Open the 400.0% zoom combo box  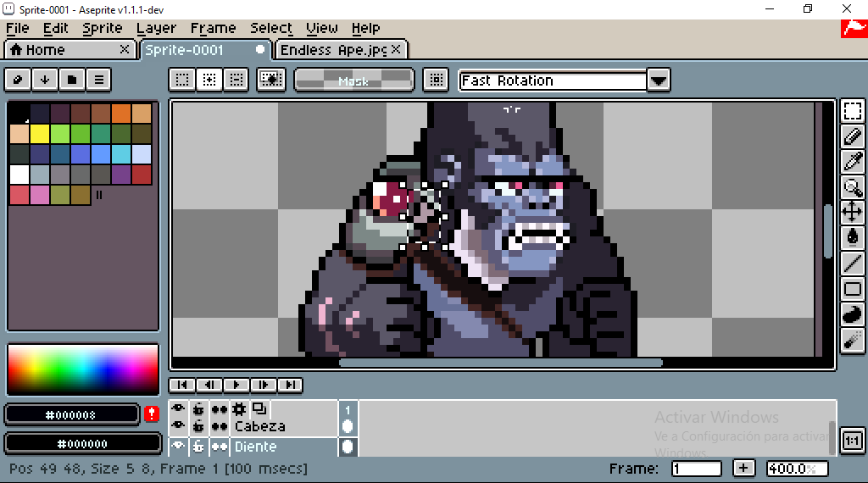pyautogui.click(x=797, y=469)
